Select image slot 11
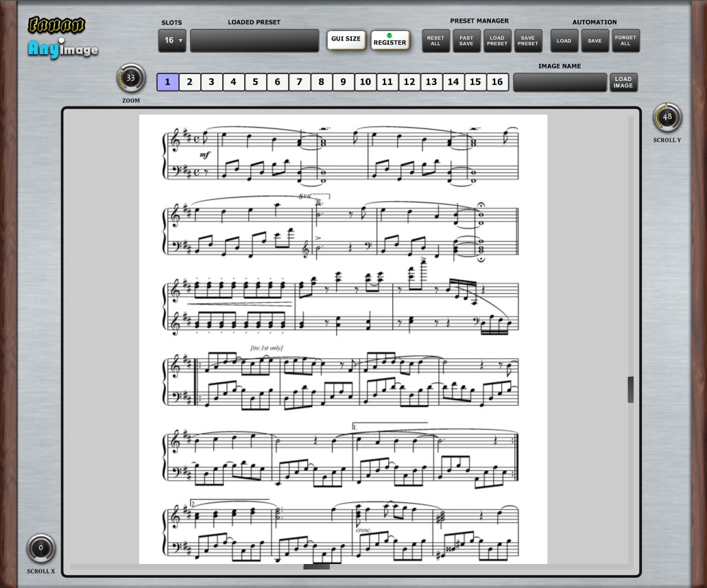Image resolution: width=707 pixels, height=588 pixels. pos(387,82)
